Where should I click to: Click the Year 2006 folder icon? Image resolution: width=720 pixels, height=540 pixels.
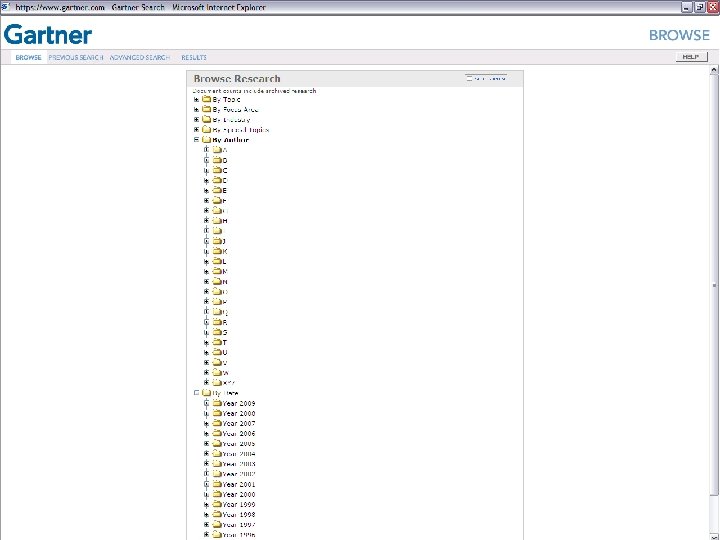coord(217,433)
